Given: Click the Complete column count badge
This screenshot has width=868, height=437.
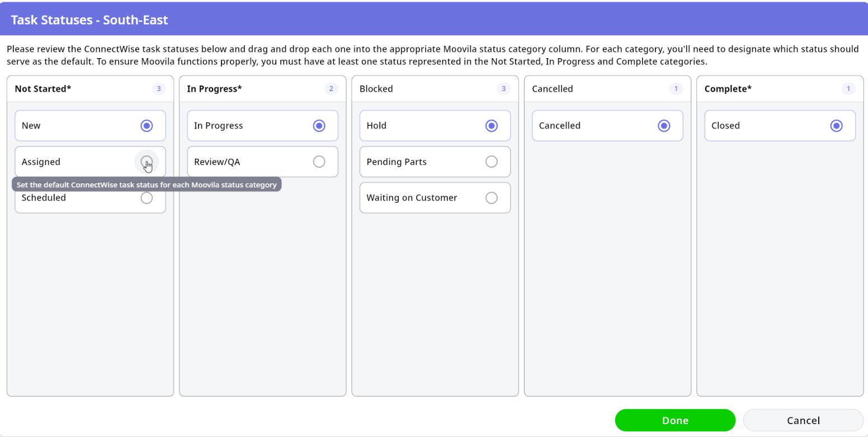Looking at the screenshot, I should 848,89.
